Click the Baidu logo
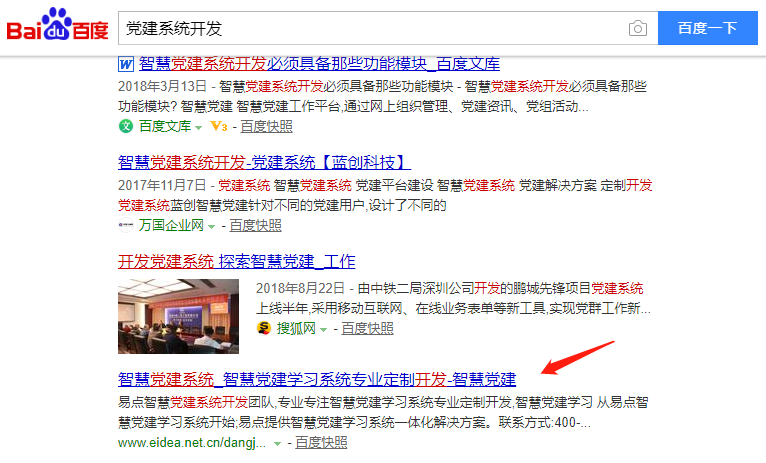This screenshot has width=766, height=463. point(57,24)
